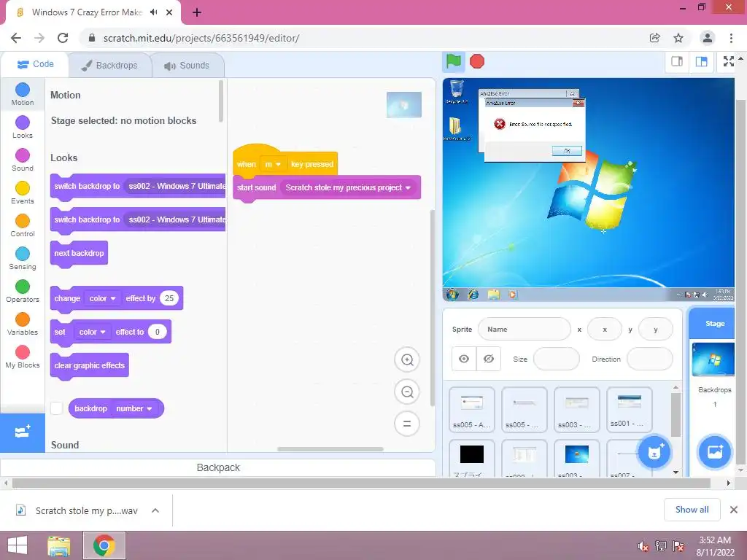Click the next backdrop block
The height and width of the screenshot is (560, 747).
(x=79, y=253)
